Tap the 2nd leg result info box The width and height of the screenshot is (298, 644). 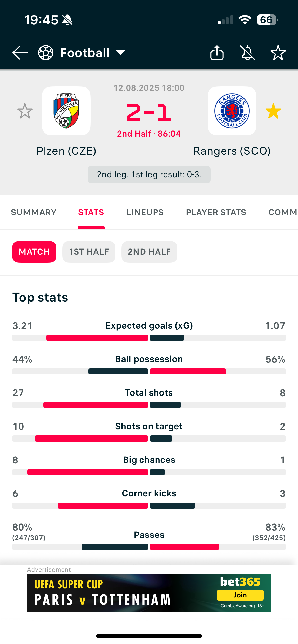click(149, 174)
